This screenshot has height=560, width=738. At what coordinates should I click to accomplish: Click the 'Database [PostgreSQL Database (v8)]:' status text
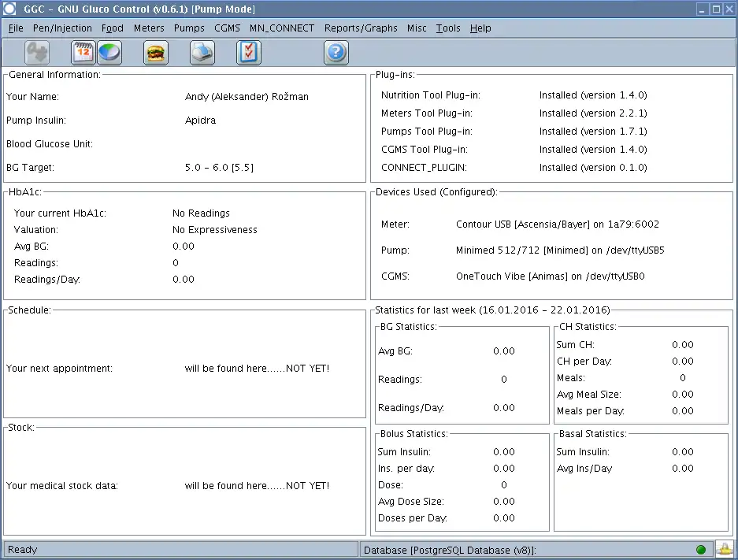pyautogui.click(x=450, y=550)
